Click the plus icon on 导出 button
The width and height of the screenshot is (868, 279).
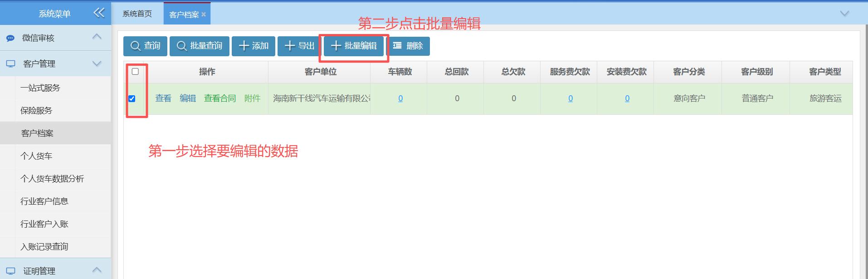[290, 46]
